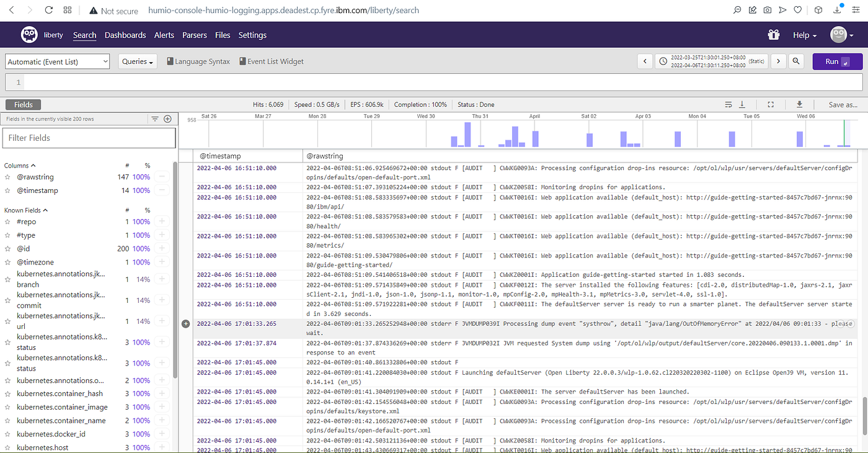Star the #repo field

tap(8, 222)
